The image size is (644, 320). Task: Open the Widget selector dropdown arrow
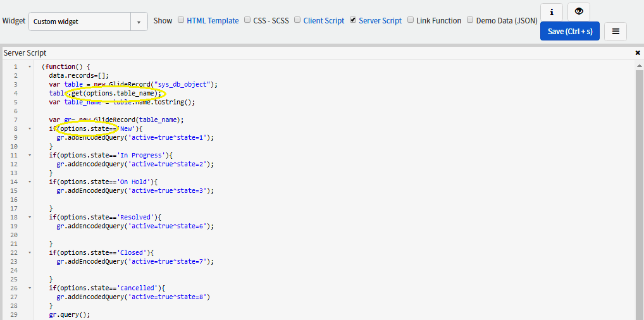pyautogui.click(x=139, y=22)
